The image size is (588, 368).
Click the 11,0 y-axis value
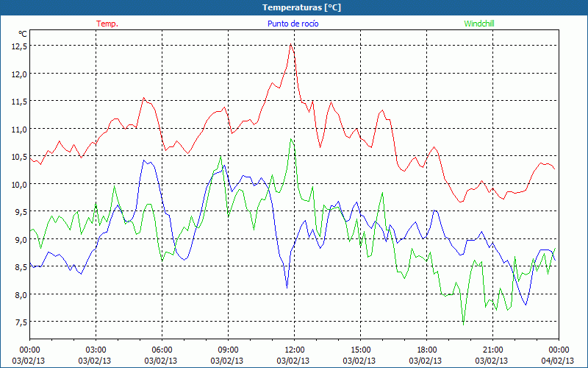coord(19,130)
